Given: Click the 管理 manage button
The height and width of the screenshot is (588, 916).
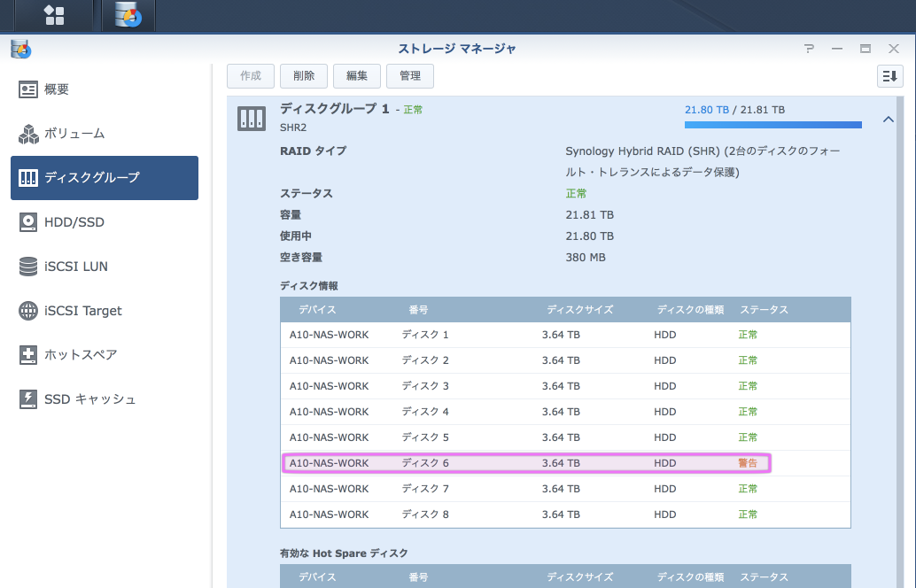Looking at the screenshot, I should coord(410,76).
